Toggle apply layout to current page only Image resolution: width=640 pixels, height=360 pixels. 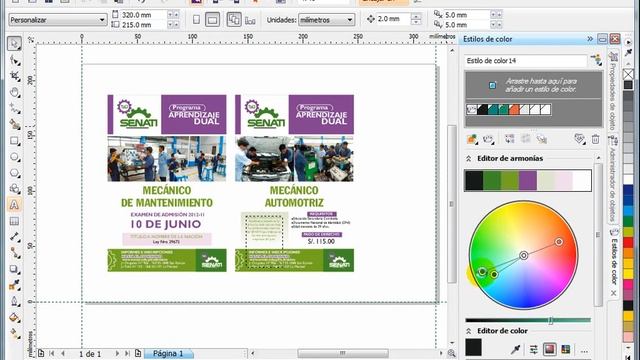250,20
